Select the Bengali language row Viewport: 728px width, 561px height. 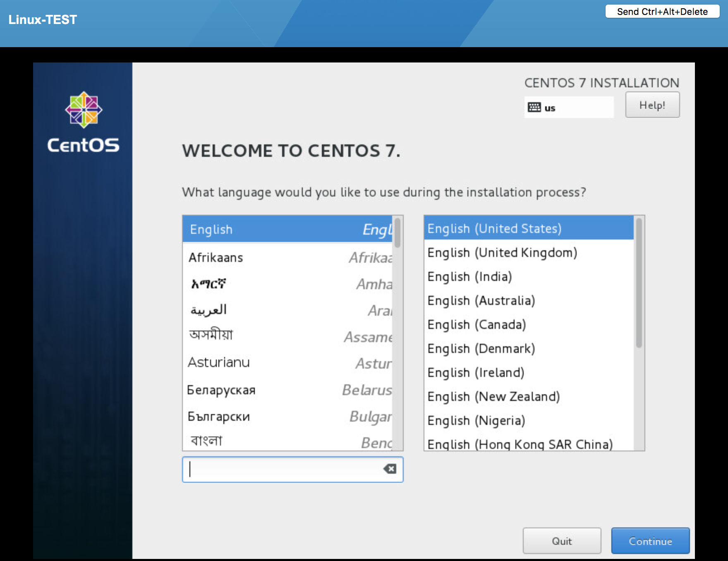287,440
